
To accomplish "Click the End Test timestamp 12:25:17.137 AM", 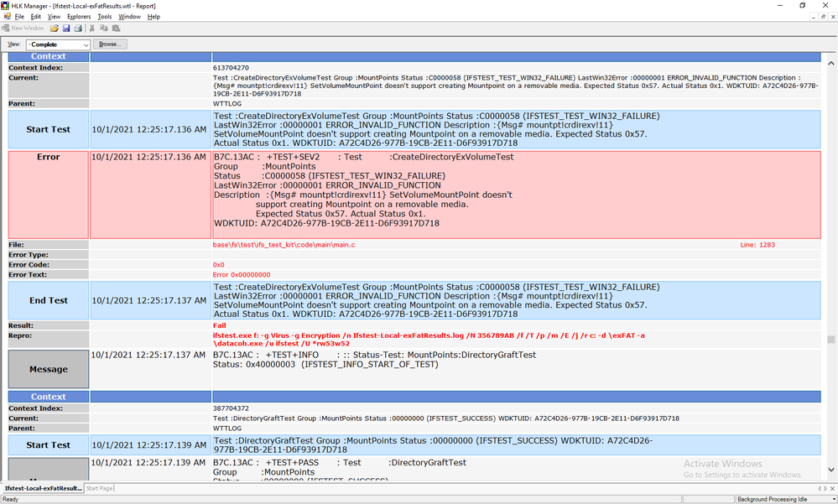I will pos(149,300).
